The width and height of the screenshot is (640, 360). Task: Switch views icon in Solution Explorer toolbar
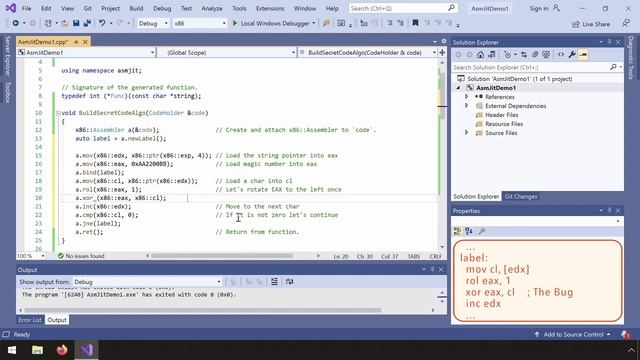492,55
